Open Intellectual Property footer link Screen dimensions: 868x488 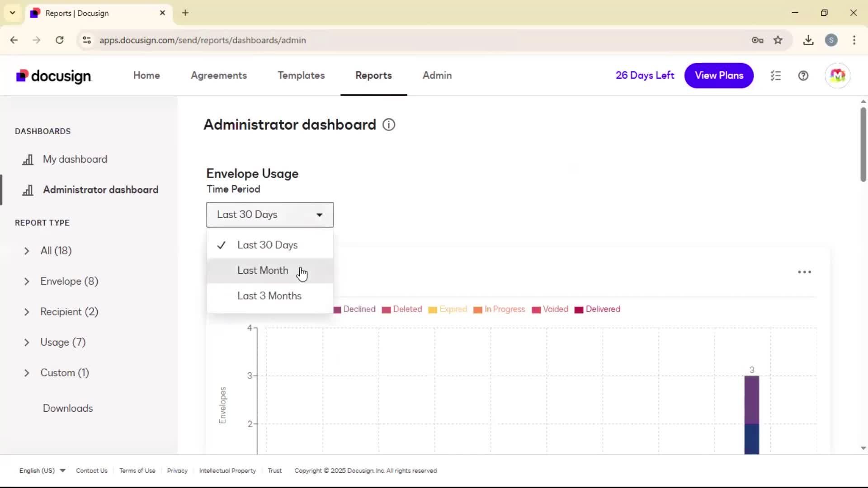point(227,470)
